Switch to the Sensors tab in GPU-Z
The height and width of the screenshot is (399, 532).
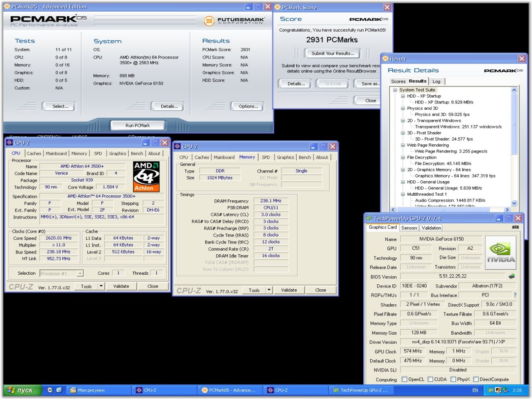pyautogui.click(x=409, y=228)
